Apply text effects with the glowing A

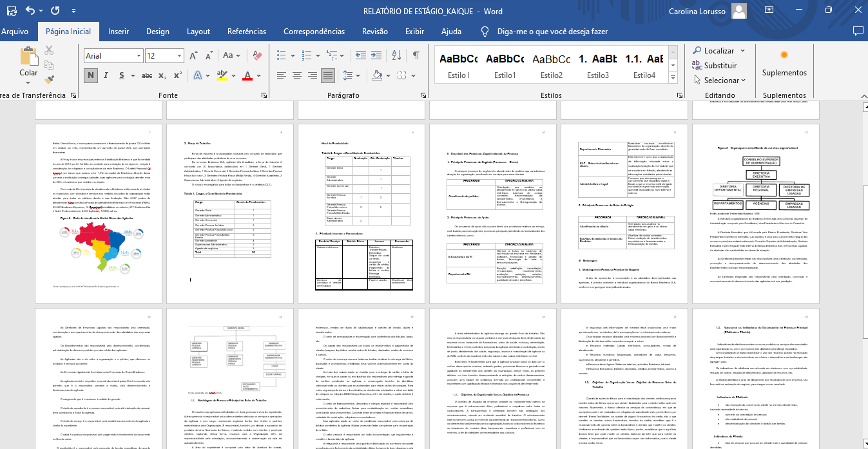tap(198, 75)
